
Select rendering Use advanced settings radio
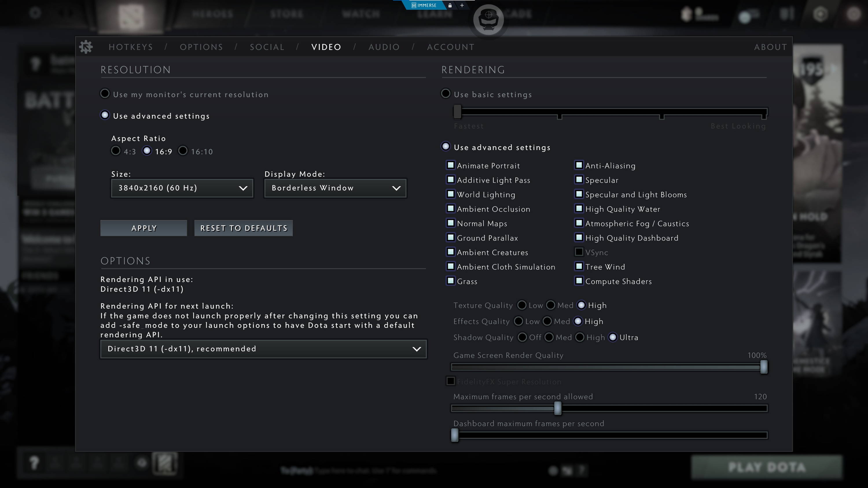coord(446,146)
